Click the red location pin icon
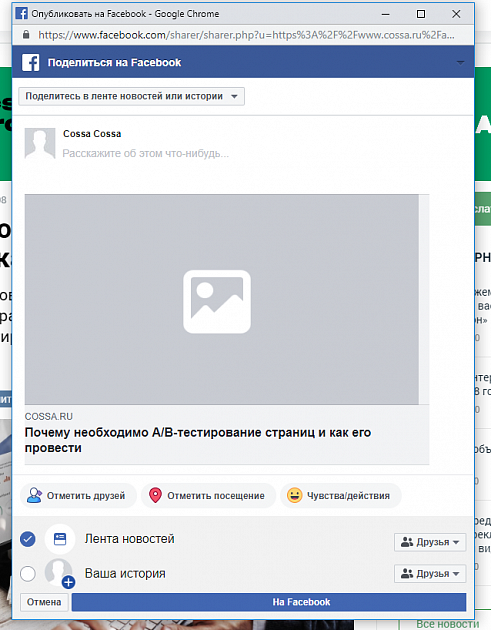 (155, 495)
